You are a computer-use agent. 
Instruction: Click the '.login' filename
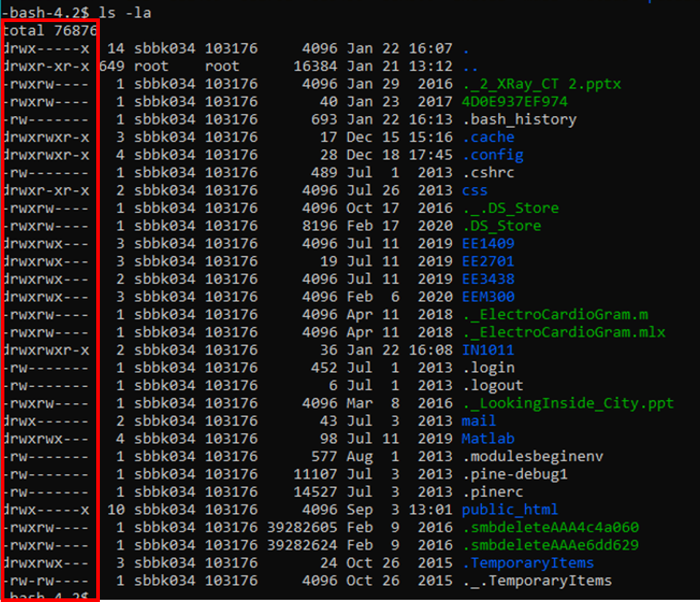488,368
